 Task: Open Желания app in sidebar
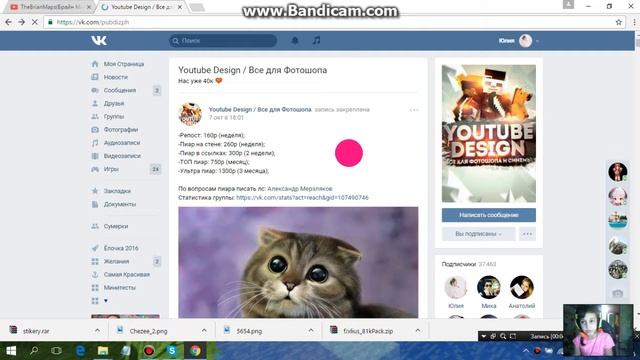[116, 261]
